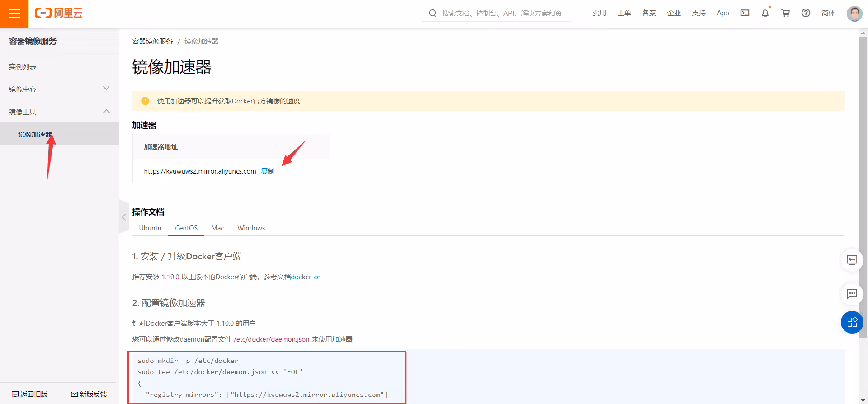The width and height of the screenshot is (868, 404).
Task: Click the floating feedback chat icon
Action: (x=852, y=294)
